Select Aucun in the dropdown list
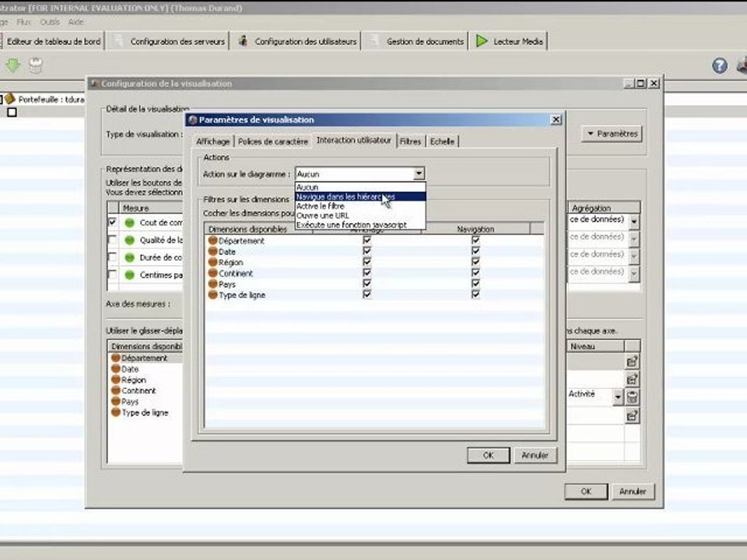The height and width of the screenshot is (560, 747). tap(360, 187)
